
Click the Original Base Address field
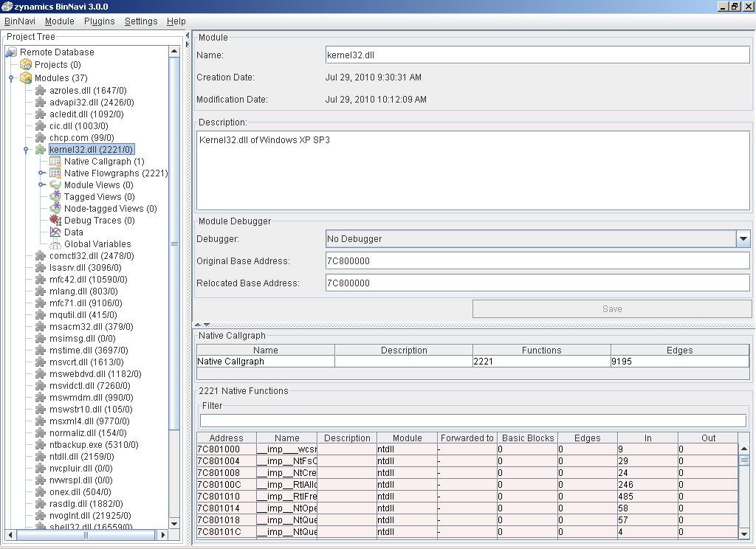click(537, 260)
